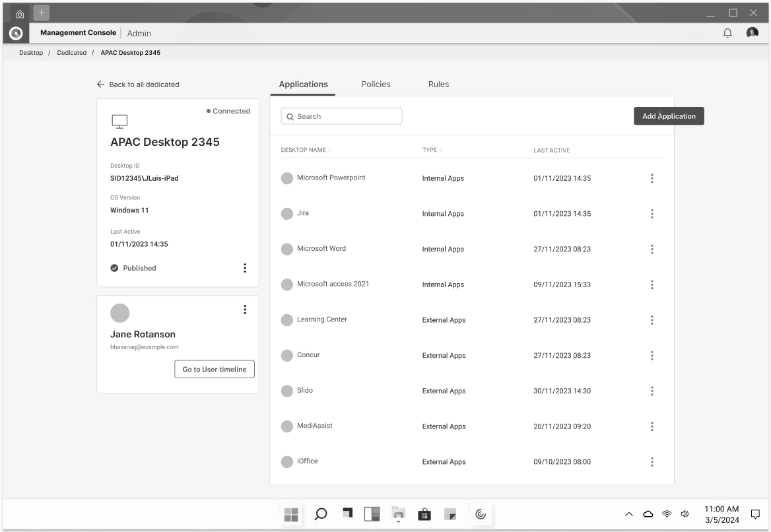The image size is (771, 532).
Task: Open Microsoft Store from taskbar
Action: pos(424,514)
